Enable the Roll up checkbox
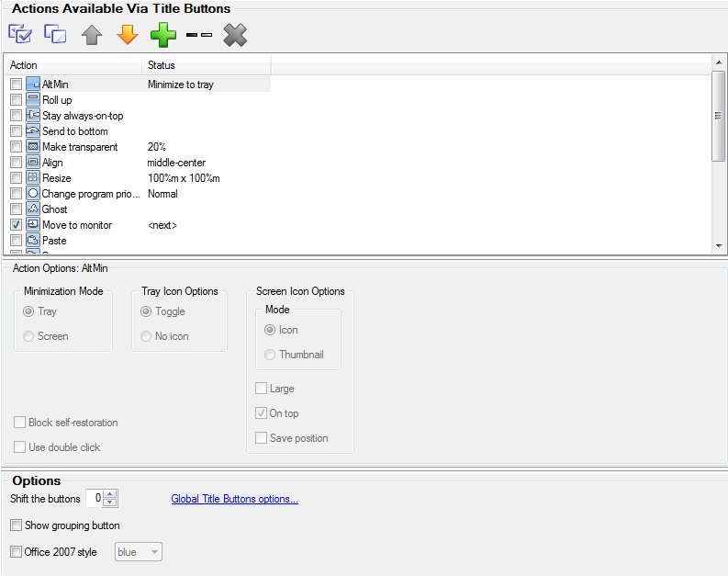The width and height of the screenshot is (728, 576). 17,99
